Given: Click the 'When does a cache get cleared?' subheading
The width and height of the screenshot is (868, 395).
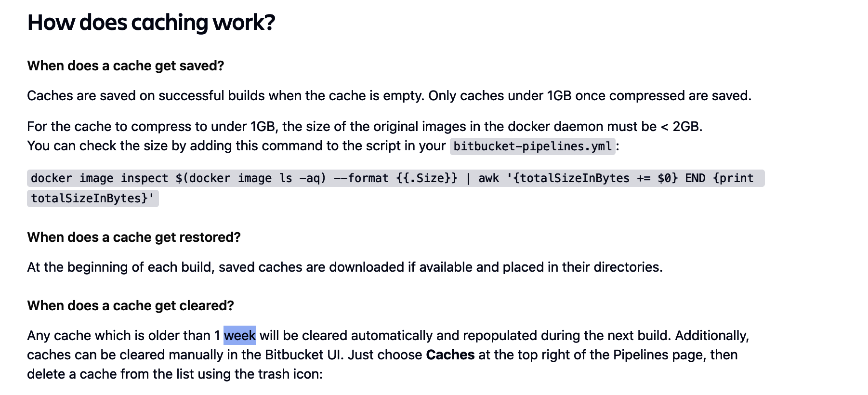Looking at the screenshot, I should tap(131, 306).
